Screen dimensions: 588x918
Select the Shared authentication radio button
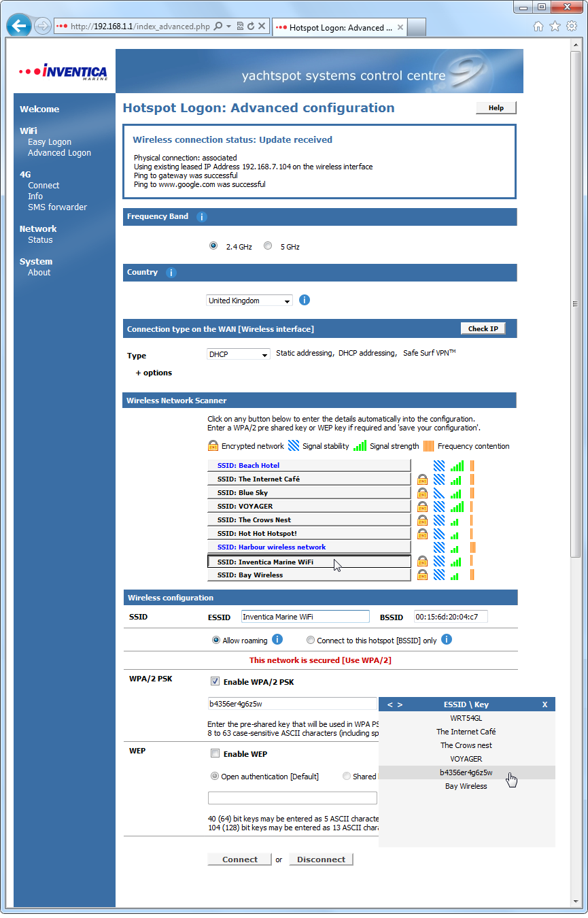point(347,776)
